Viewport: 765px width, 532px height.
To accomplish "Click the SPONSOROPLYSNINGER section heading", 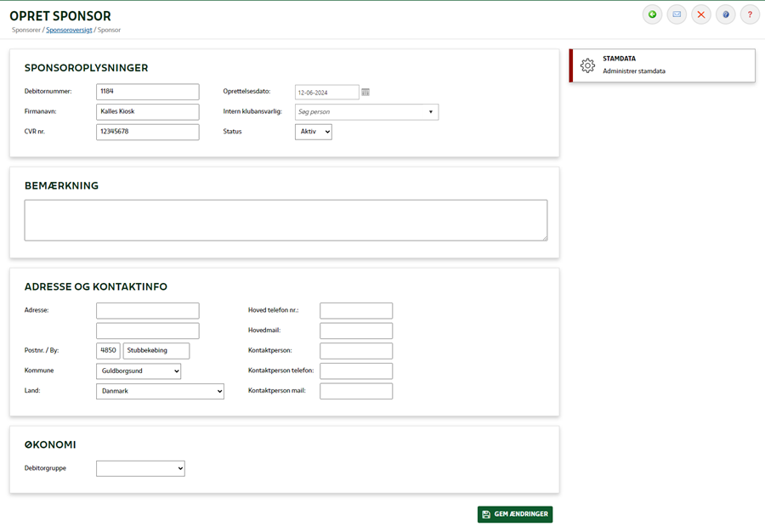I will pyautogui.click(x=87, y=68).
